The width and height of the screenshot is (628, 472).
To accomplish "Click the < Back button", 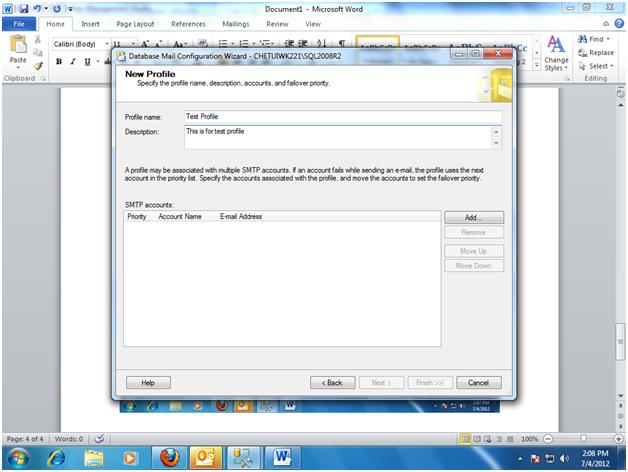I will 332,383.
